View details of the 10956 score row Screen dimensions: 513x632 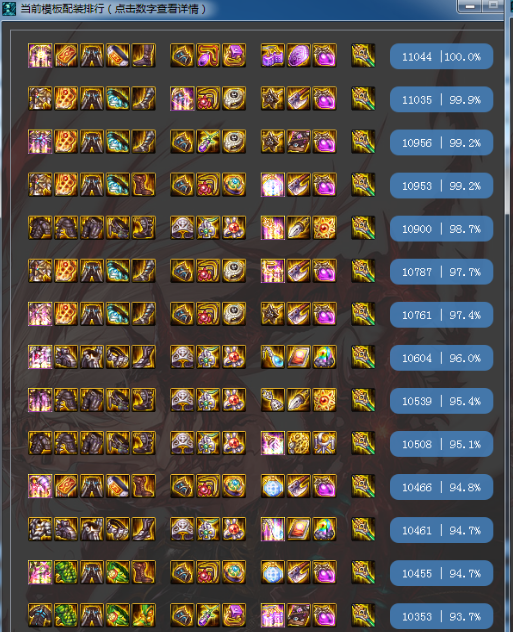tap(441, 143)
